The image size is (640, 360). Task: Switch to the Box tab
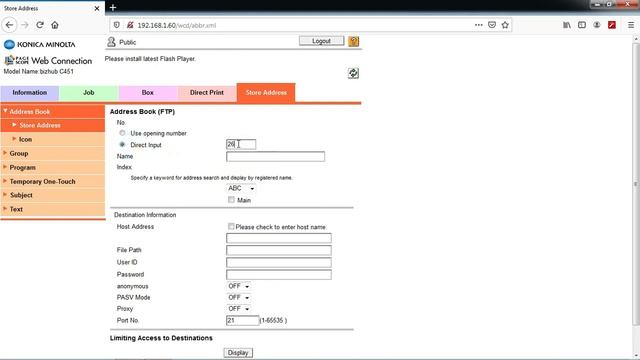click(147, 93)
